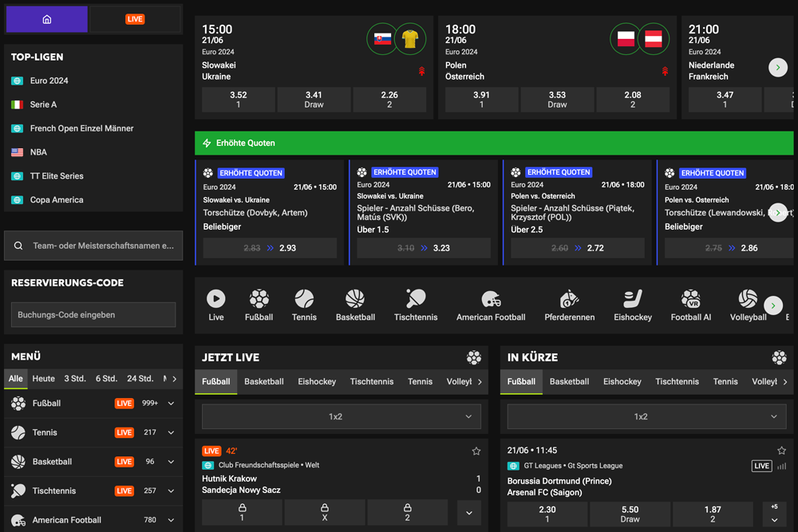
Task: Click the Fußball LIVE badge in menu
Action: [x=124, y=404]
